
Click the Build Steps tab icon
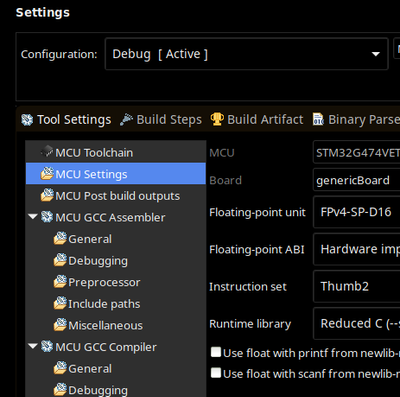pos(127,119)
